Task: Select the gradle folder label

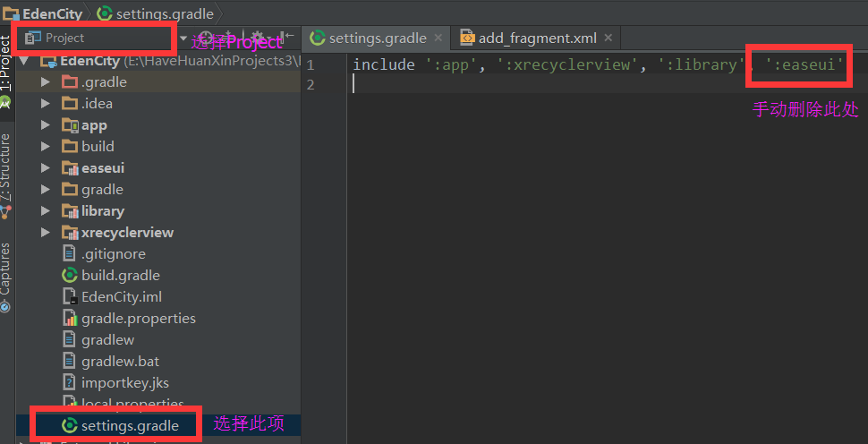Action: click(102, 190)
